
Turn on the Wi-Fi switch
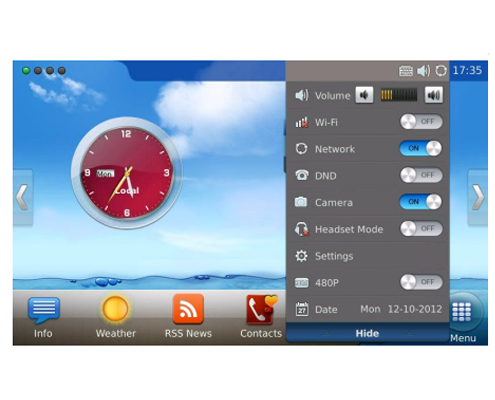(x=421, y=122)
